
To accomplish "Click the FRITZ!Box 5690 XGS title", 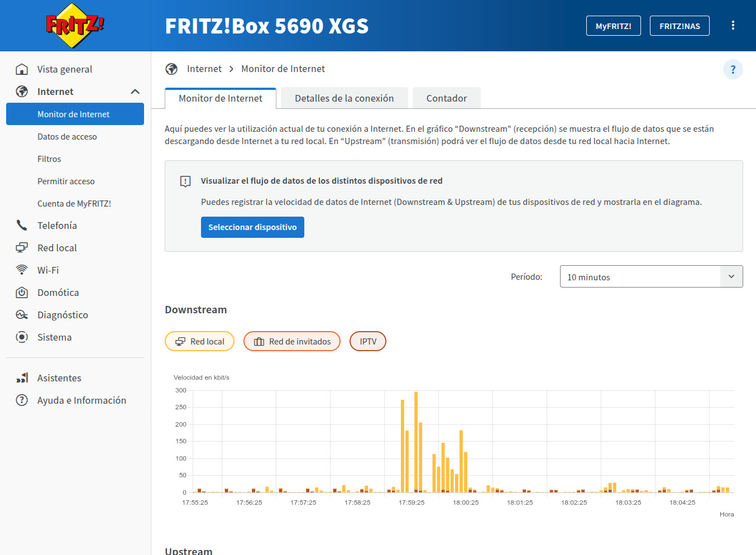I will pyautogui.click(x=267, y=26).
